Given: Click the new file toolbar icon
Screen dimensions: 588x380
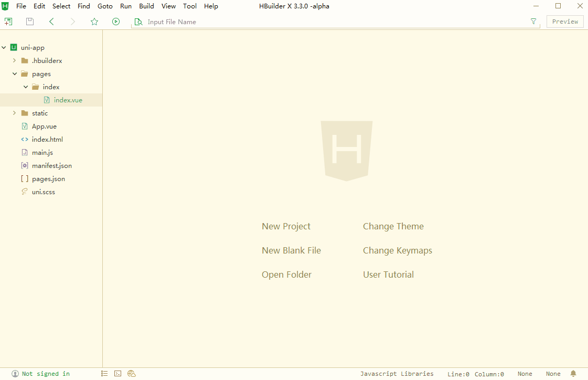Looking at the screenshot, I should pyautogui.click(x=8, y=22).
